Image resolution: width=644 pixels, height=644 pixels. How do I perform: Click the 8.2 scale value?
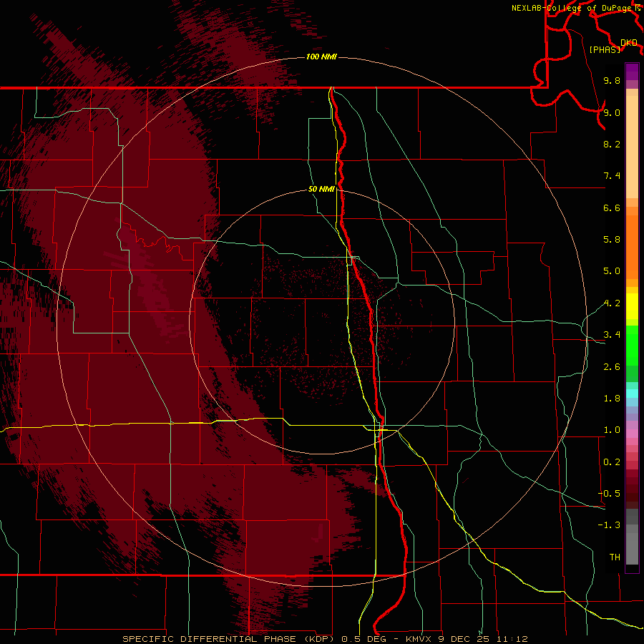coord(612,144)
